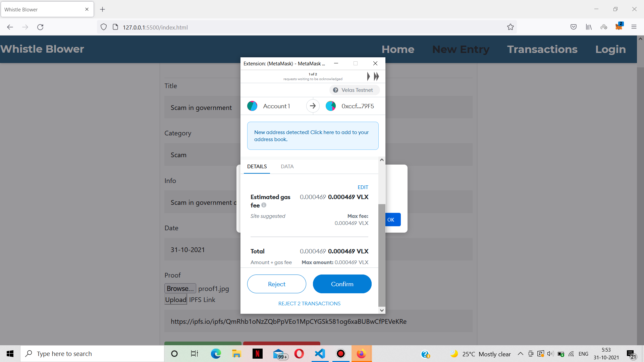This screenshot has height=362, width=644.
Task: Reject the MetaMask transaction
Action: (276, 284)
